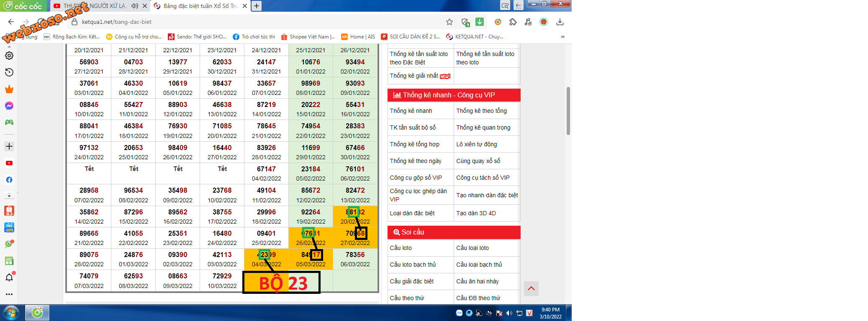Open the Sendo bookmark
The width and height of the screenshot is (868, 321).
pyautogui.click(x=197, y=37)
